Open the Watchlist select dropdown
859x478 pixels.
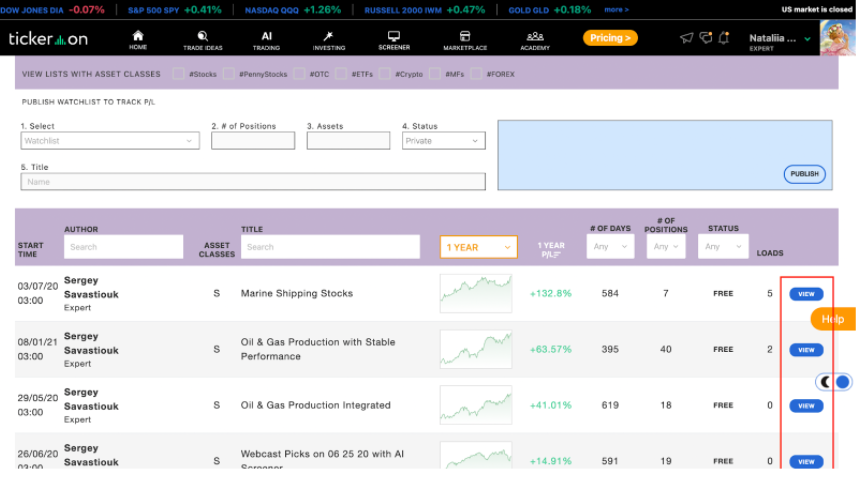[x=110, y=141]
